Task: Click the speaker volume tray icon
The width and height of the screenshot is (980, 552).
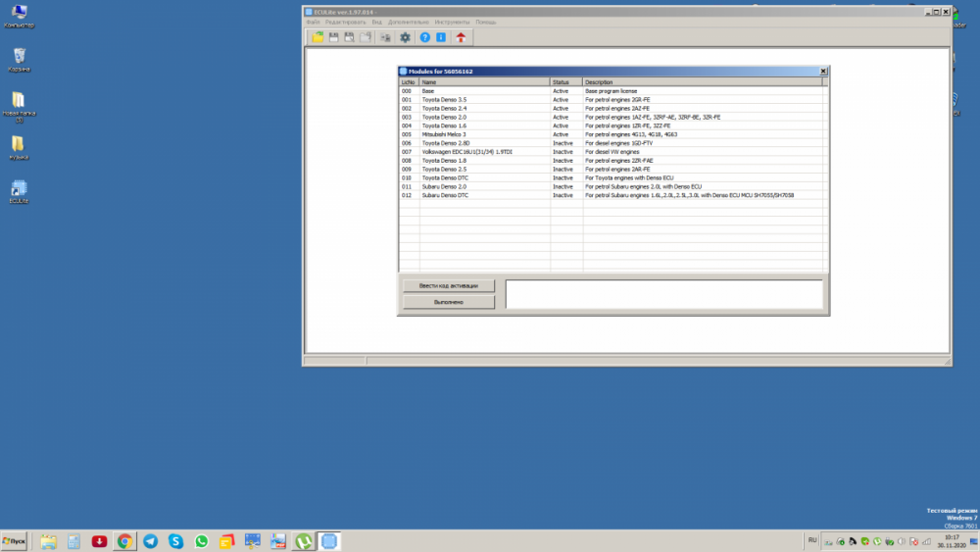Action: pyautogui.click(x=902, y=541)
